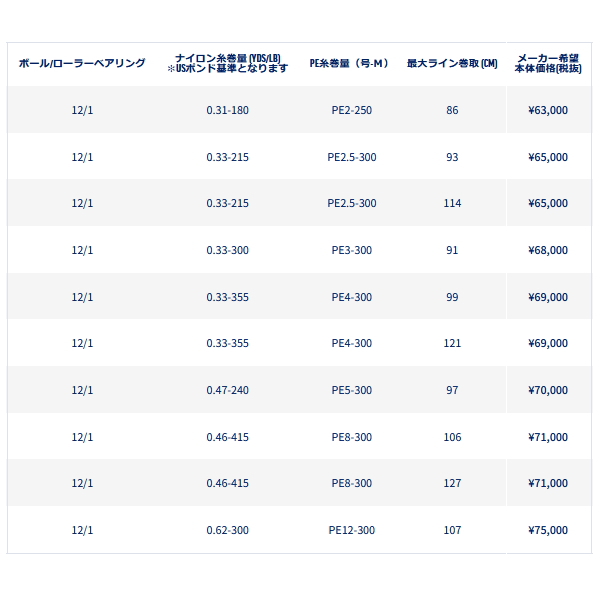
Task: Click the ナイロン糸巻量 (YDS/LB) column header
Action: pyautogui.click(x=228, y=63)
